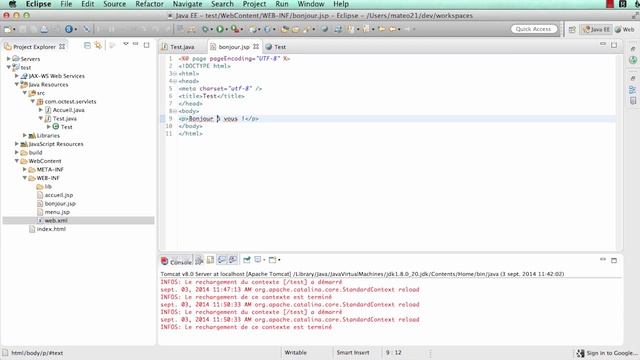The width and height of the screenshot is (640, 360).
Task: Expand the Libraries tree node
Action: (25, 135)
